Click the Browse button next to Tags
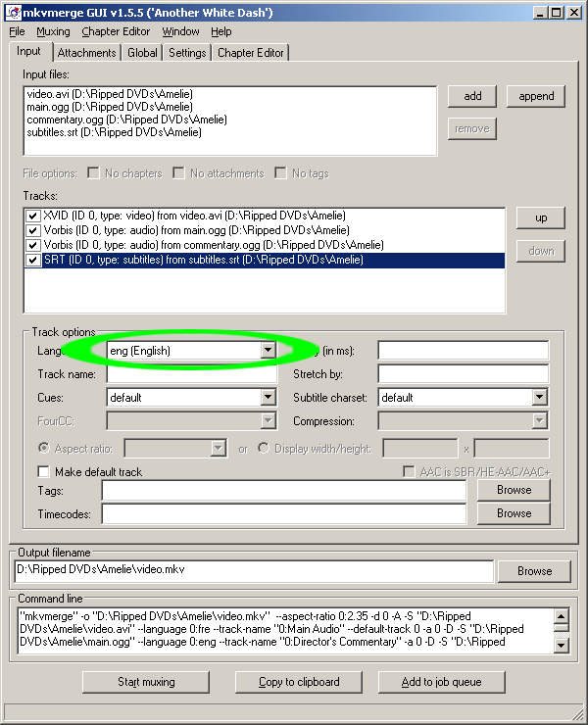 (514, 490)
